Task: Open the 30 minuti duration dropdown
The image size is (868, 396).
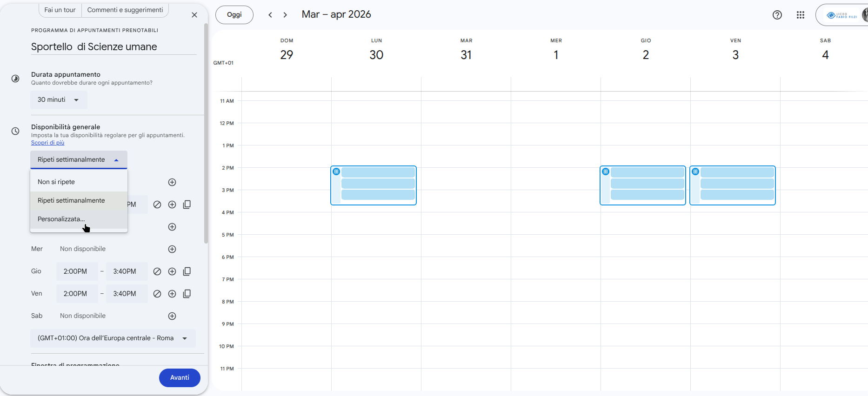Action: point(59,100)
